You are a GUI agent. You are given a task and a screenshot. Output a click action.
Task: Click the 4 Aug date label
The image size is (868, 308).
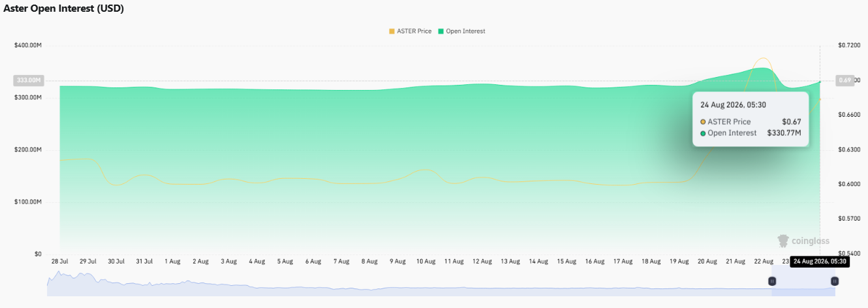[x=256, y=261]
